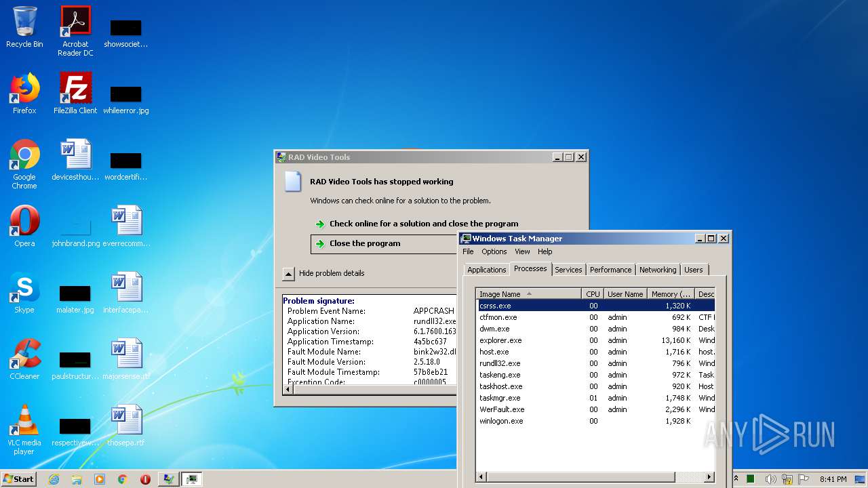
Task: Launch Opera browser desktop shortcut
Action: pyautogui.click(x=24, y=226)
